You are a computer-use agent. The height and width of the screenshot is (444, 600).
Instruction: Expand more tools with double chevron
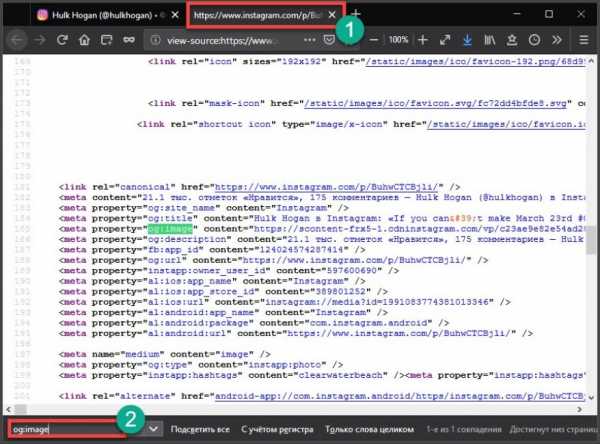pyautogui.click(x=557, y=40)
